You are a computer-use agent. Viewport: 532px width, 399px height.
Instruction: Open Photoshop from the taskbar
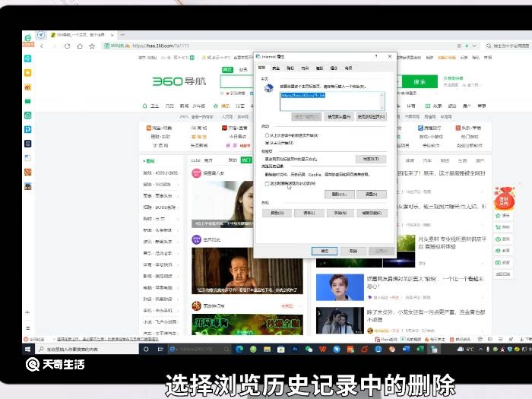coord(295,349)
